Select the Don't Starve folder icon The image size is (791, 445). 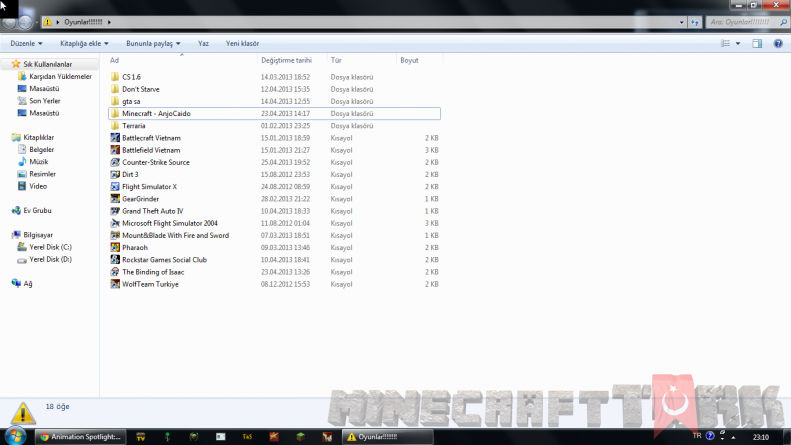[x=115, y=89]
